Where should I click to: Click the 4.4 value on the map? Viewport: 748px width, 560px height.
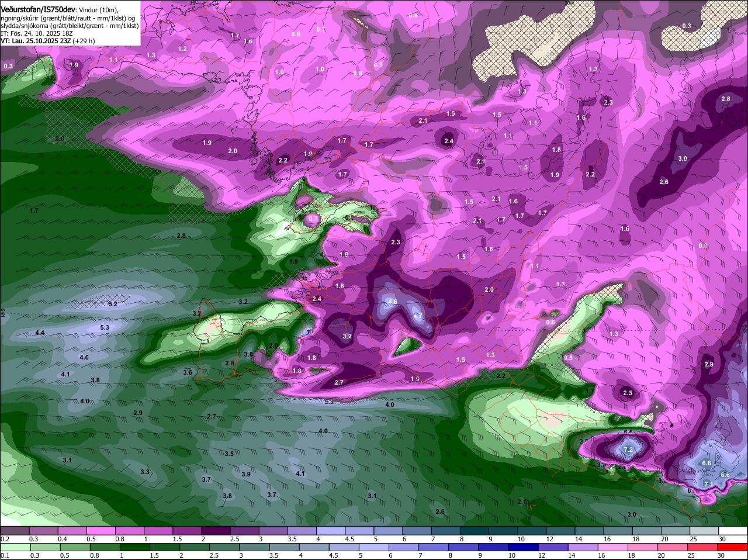point(40,333)
